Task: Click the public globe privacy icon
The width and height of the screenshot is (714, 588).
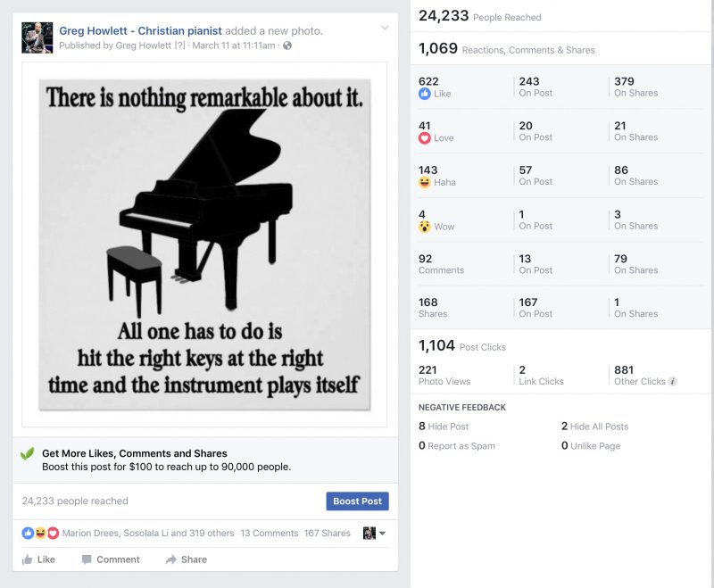Action: 287,46
